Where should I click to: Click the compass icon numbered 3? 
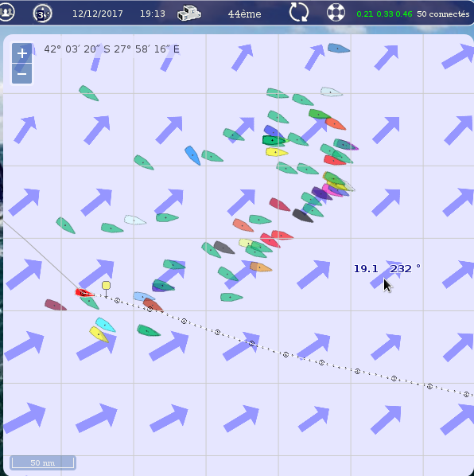pyautogui.click(x=42, y=14)
